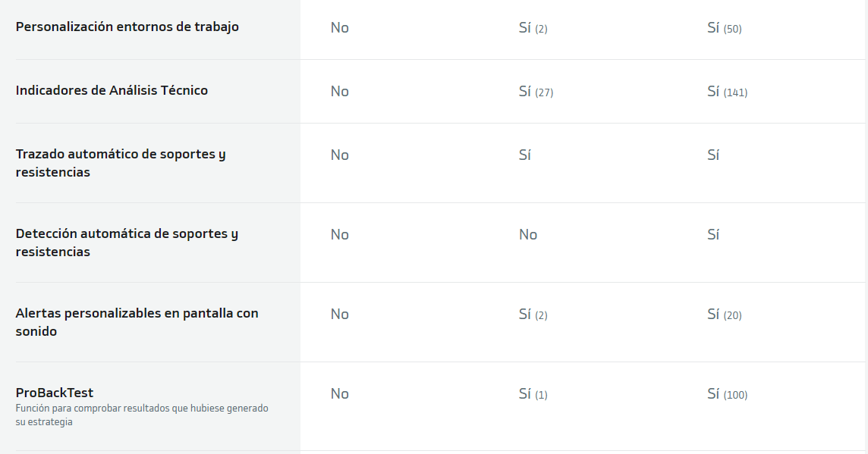Click the 'ProBackTest' feature heading
Viewport: 868px width, 454px height.
(55, 393)
